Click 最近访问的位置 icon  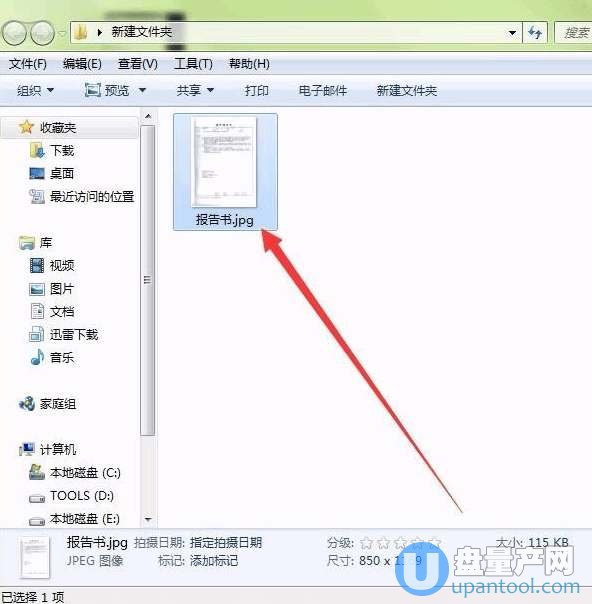pos(37,197)
